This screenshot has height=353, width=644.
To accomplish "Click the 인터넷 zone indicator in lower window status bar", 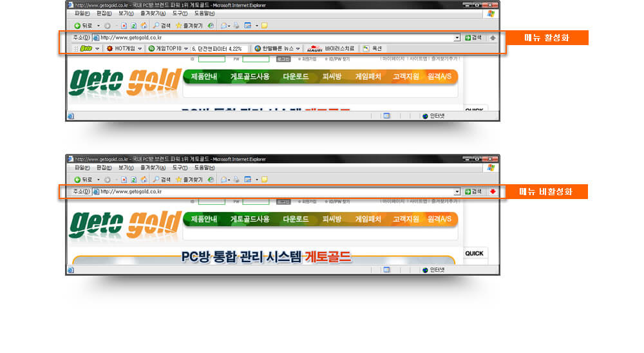I will point(433,270).
